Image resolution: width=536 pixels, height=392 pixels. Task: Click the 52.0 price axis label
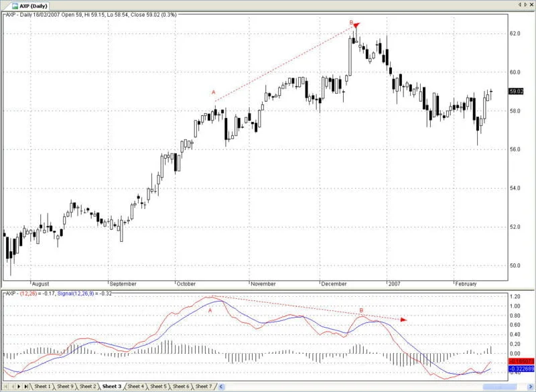point(515,226)
